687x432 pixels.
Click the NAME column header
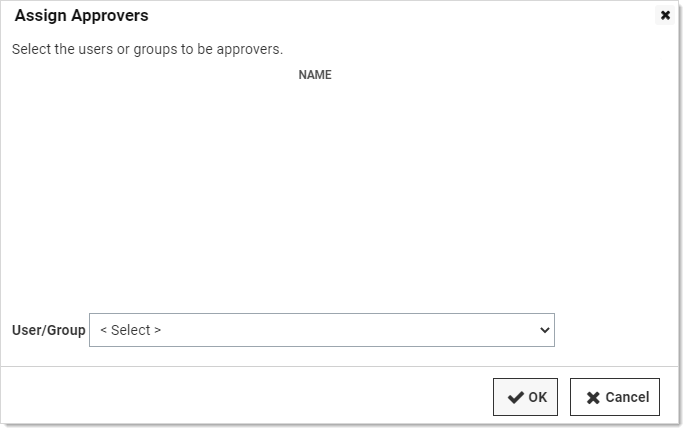[315, 75]
